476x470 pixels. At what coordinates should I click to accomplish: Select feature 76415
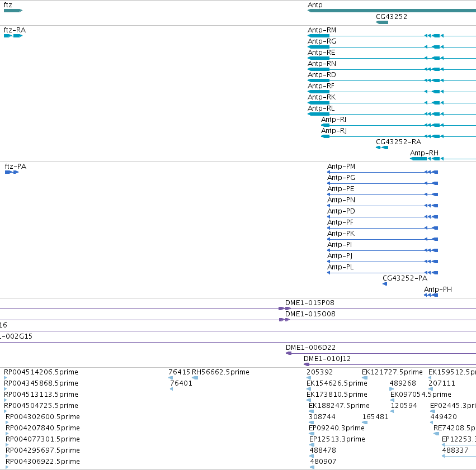coord(179,372)
